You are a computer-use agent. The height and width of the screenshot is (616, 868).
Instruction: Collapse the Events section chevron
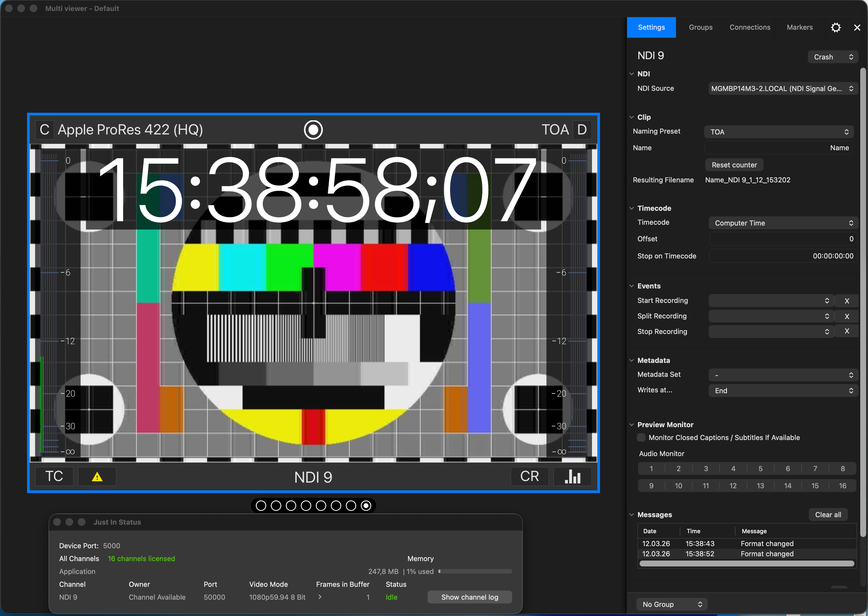(x=631, y=286)
